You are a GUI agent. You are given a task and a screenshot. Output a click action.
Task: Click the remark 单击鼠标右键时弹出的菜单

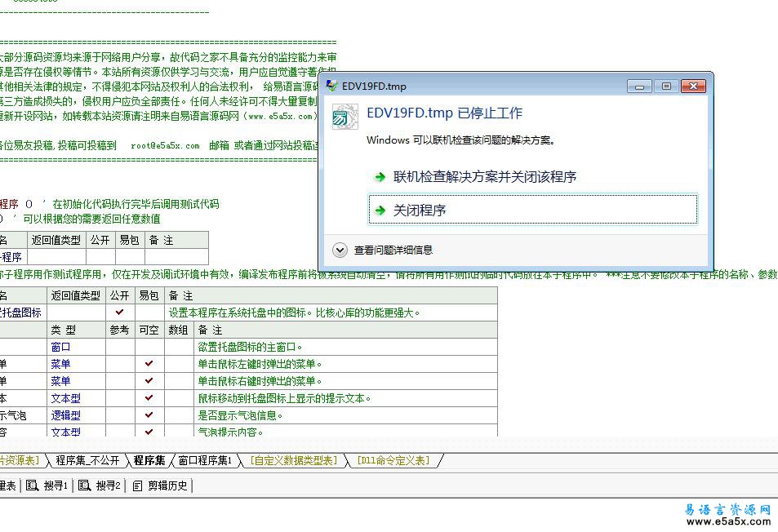coord(260,381)
